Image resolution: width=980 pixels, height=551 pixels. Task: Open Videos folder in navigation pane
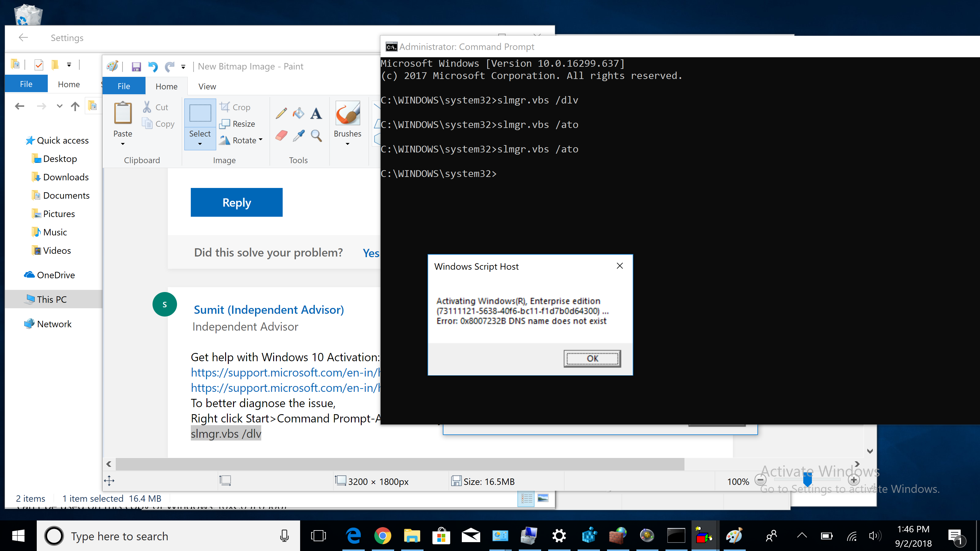pyautogui.click(x=51, y=250)
